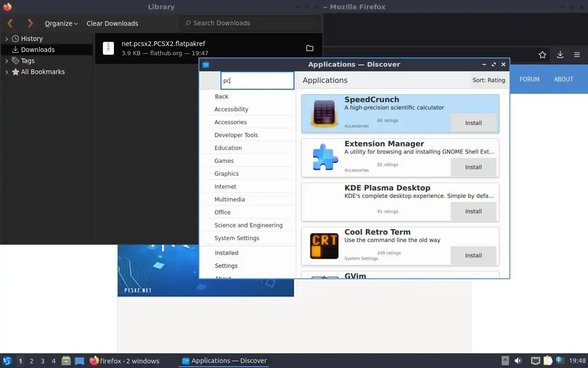The image size is (588, 368).
Task: Open Settings in Discover sidebar
Action: pos(226,266)
